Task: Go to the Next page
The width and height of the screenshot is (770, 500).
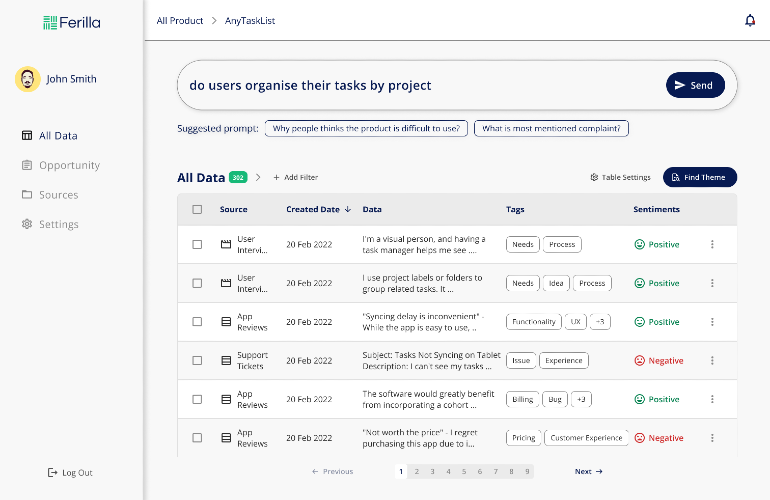Action: click(x=588, y=472)
